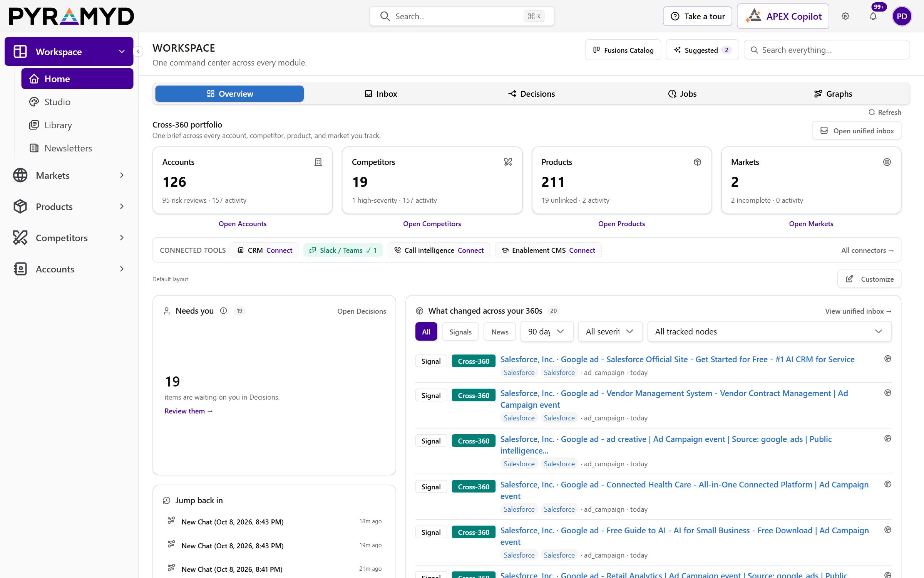
Task: Click the Products card cube icon
Action: click(698, 162)
